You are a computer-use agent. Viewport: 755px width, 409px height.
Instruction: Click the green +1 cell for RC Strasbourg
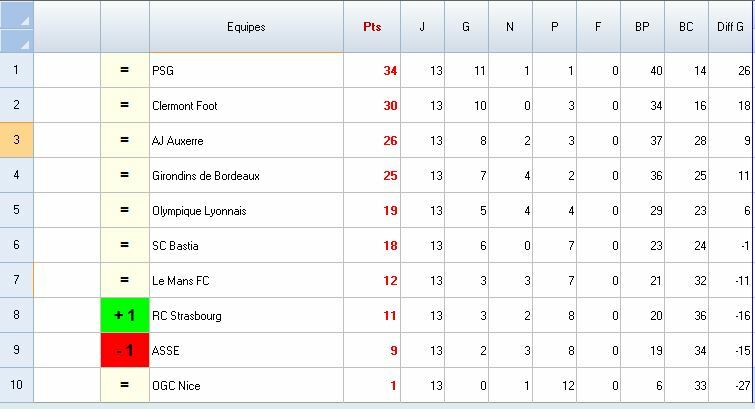coord(125,316)
